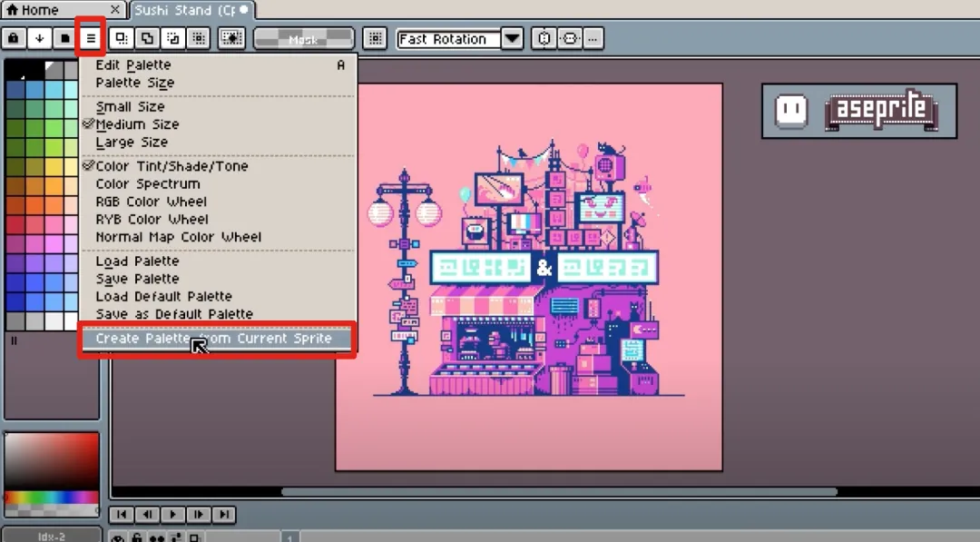Go to the first frame
Screen dimensions: 980x542
pyautogui.click(x=122, y=515)
